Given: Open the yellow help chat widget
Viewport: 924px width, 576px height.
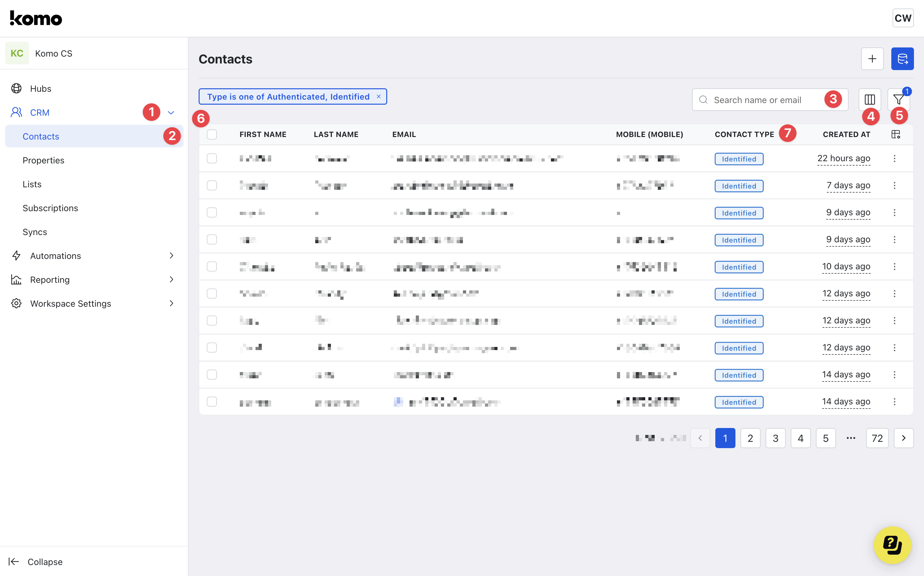Looking at the screenshot, I should coord(892,545).
